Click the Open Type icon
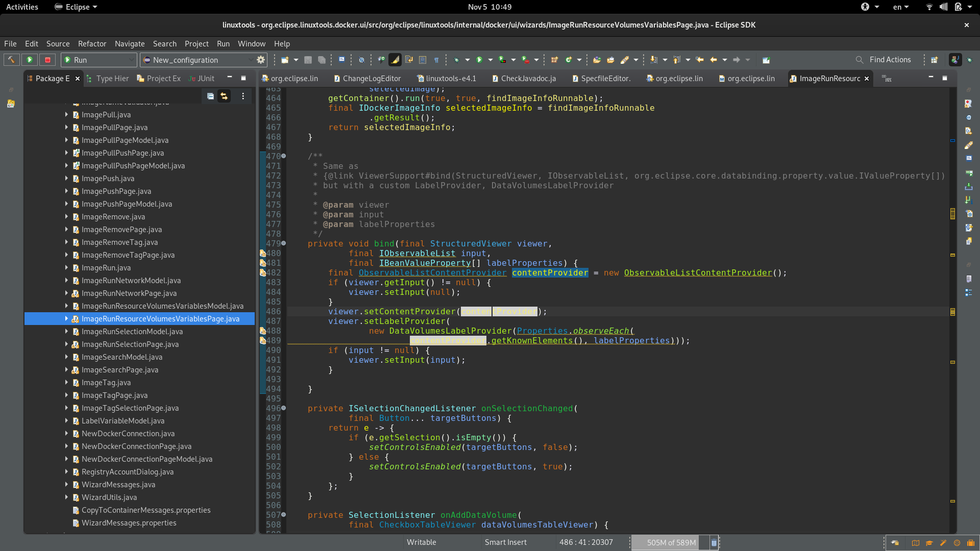The height and width of the screenshot is (551, 980). click(597, 60)
